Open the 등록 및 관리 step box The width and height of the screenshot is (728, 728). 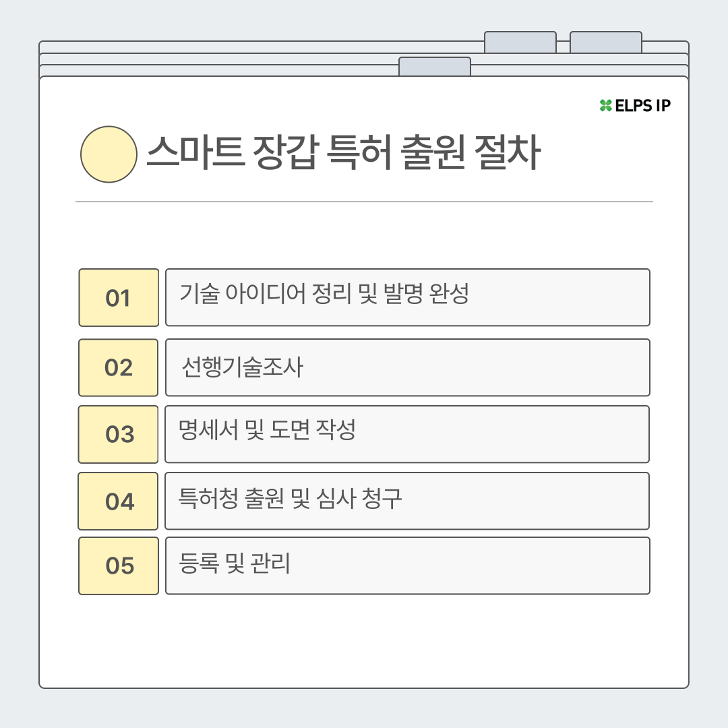(x=407, y=566)
